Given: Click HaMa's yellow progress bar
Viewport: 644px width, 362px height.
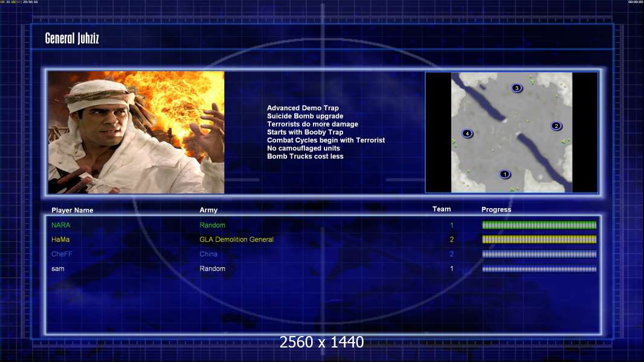Looking at the screenshot, I should pyautogui.click(x=539, y=240).
